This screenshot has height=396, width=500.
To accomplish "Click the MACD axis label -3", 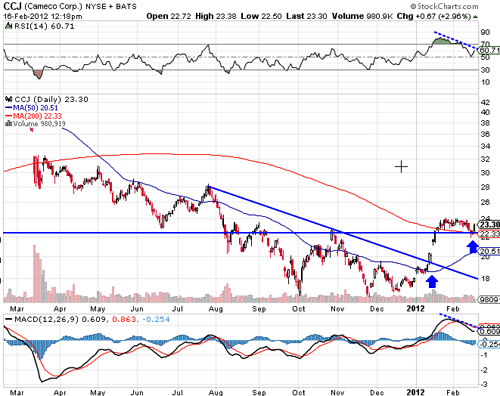I will click(485, 384).
